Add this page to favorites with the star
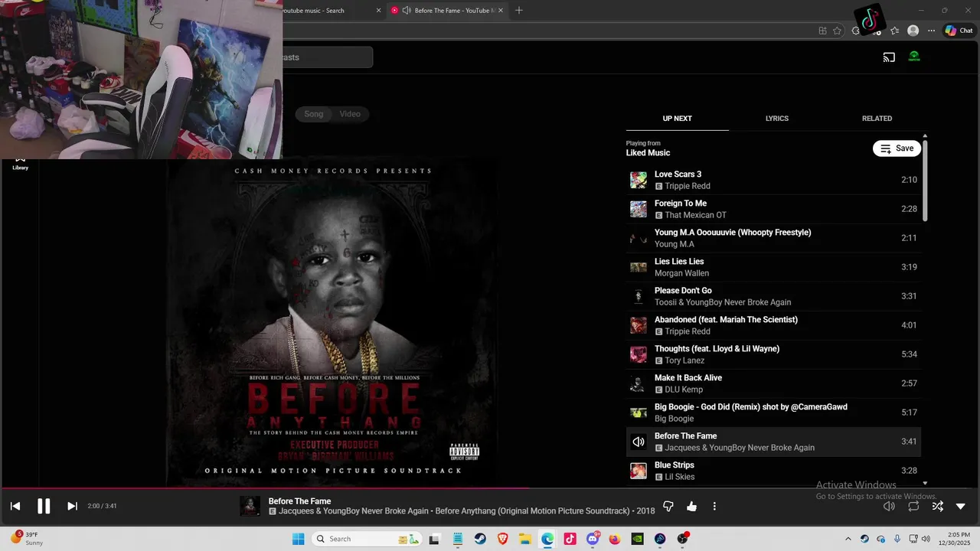980x551 pixels. tap(837, 31)
